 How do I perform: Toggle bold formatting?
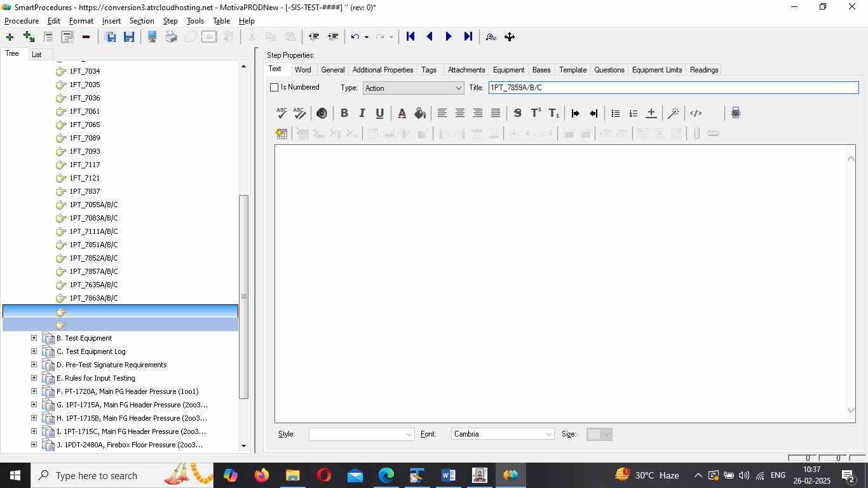pyautogui.click(x=344, y=113)
